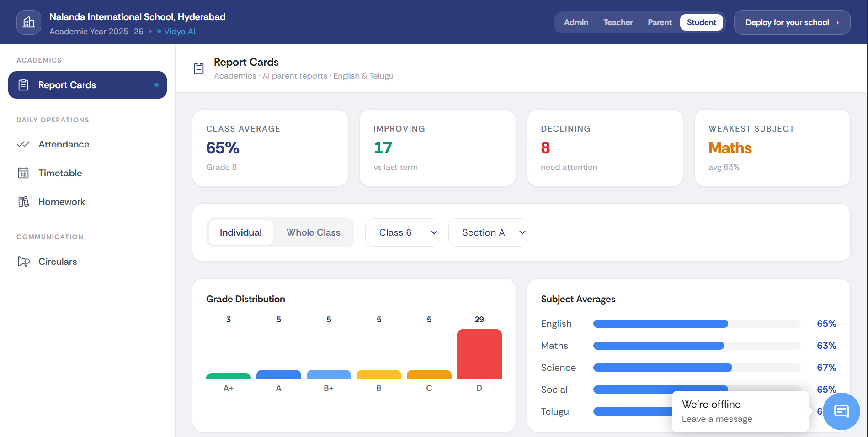
Task: Open the chat message bubble icon
Action: [841, 411]
